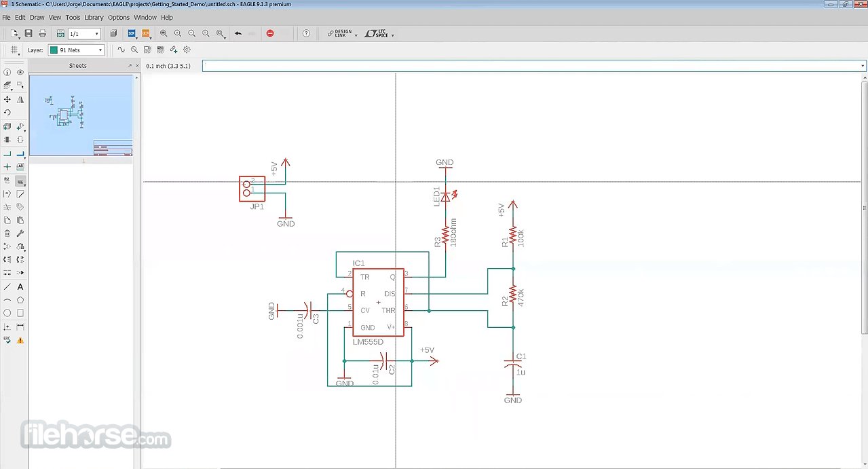This screenshot has width=868, height=469.
Task: Select the Dimension tool
Action: 20,327
